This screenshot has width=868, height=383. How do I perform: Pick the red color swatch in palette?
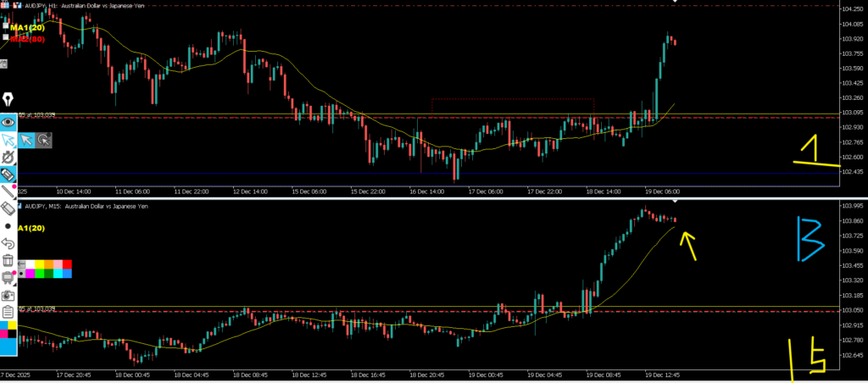pos(67,265)
